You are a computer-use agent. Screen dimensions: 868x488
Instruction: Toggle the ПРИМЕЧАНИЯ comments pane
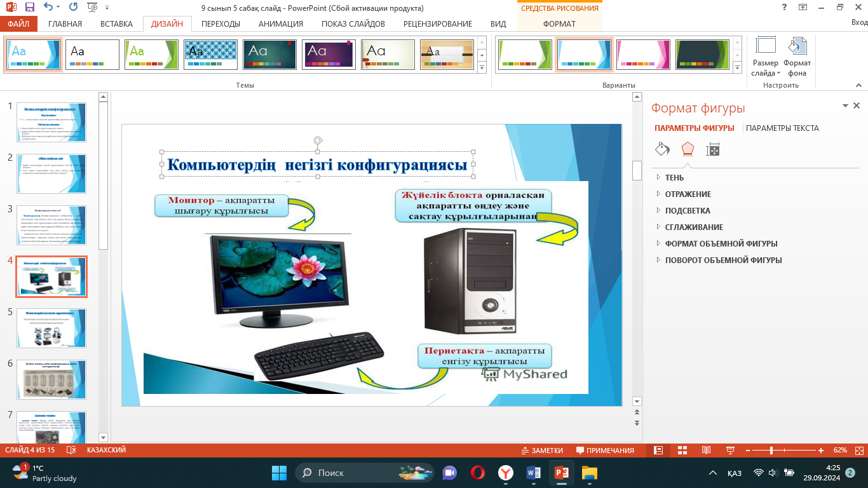[x=605, y=451]
